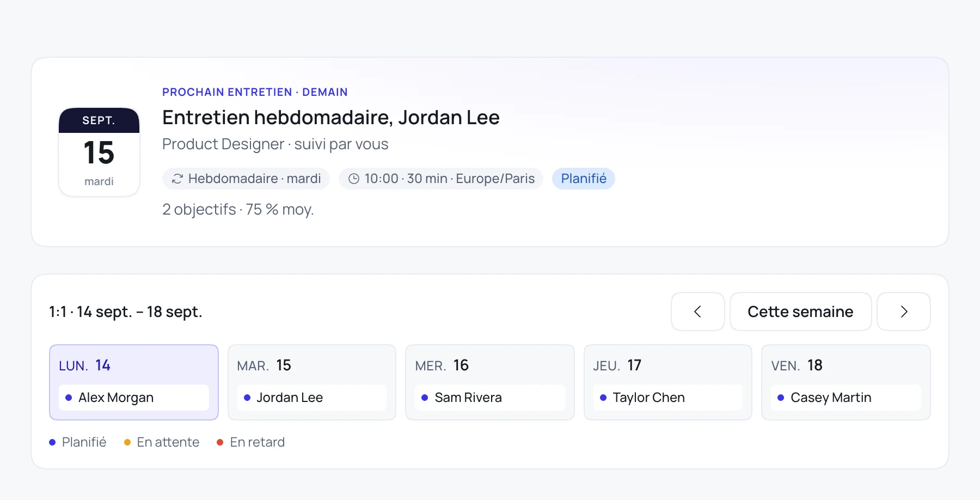This screenshot has width=980, height=500.
Task: Click the En attente legend label
Action: (168, 442)
